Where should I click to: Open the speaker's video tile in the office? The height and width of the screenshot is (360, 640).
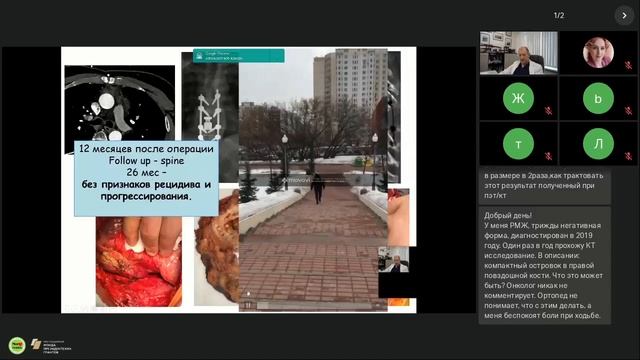[518, 53]
